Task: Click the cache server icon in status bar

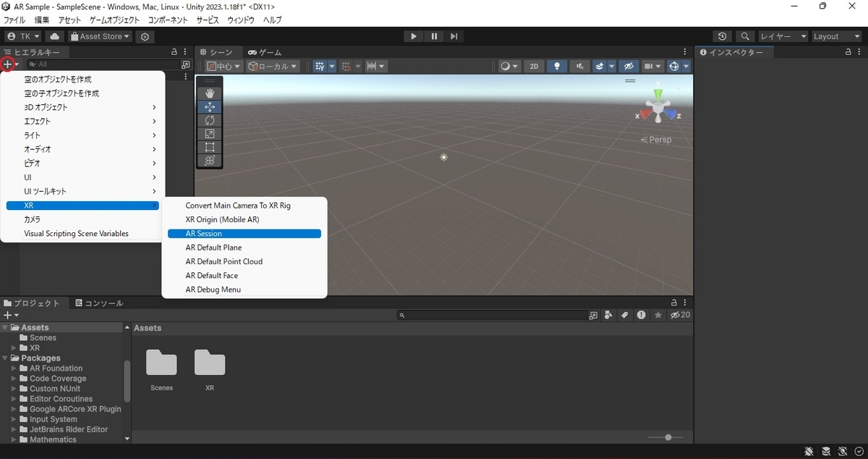Action: coord(826,451)
